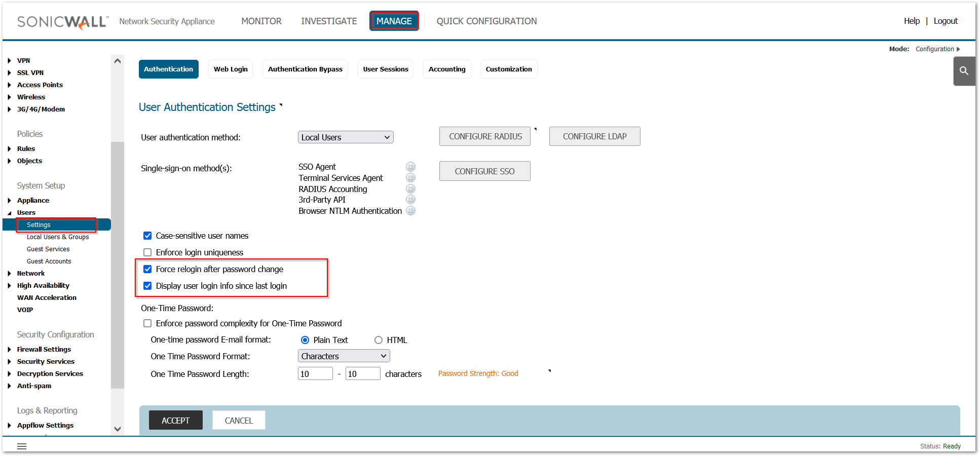The image size is (980, 456).
Task: Click the SSO Agent status icon
Action: click(x=411, y=167)
